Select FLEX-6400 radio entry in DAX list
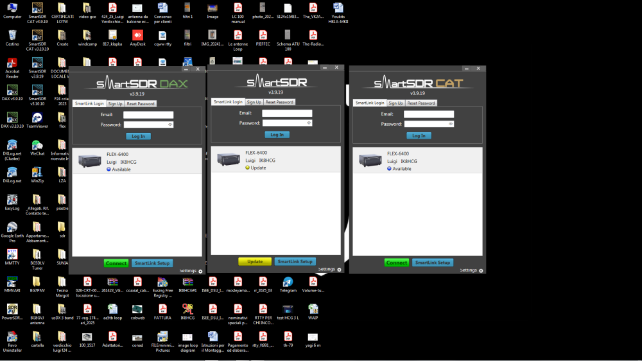This screenshot has height=364, width=642. pos(137,161)
